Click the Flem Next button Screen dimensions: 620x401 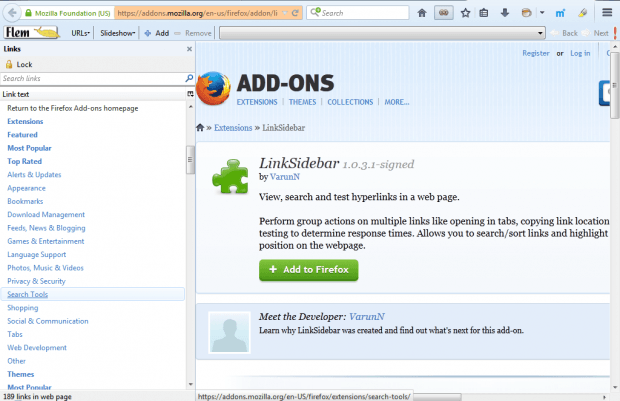[596, 33]
